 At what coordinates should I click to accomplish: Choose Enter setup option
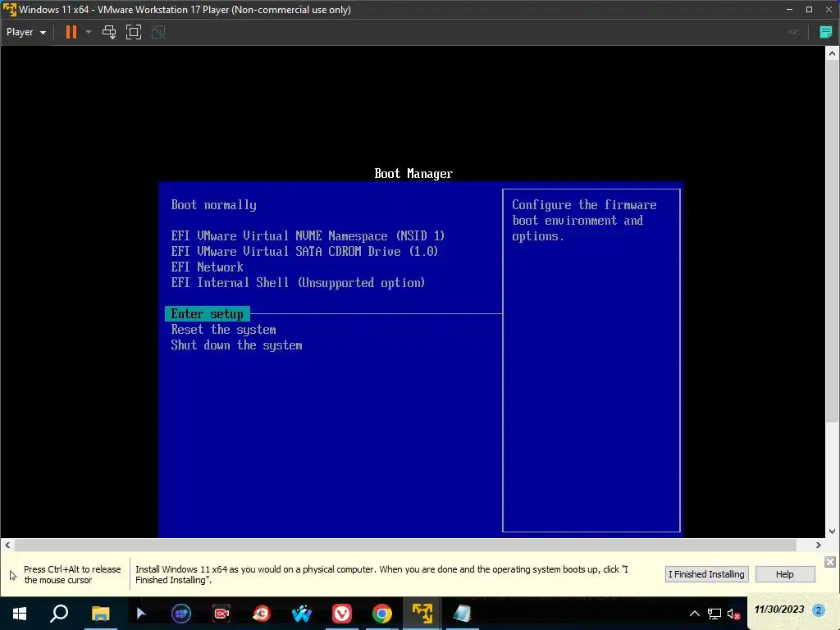(208, 314)
